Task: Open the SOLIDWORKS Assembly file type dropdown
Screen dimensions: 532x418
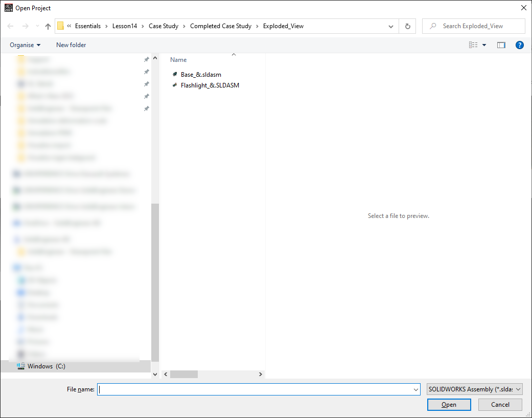Action: (475, 389)
